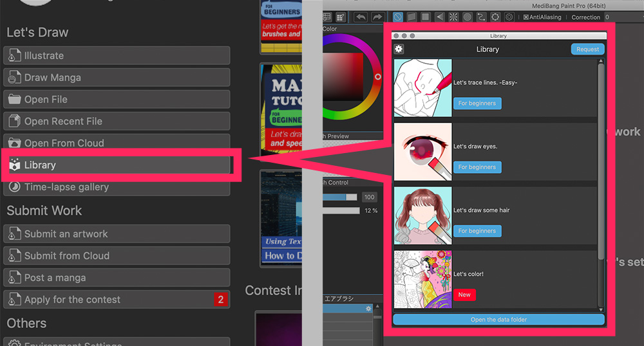Click For beginners tag under draw eyes
This screenshot has height=346, width=644.
(477, 167)
